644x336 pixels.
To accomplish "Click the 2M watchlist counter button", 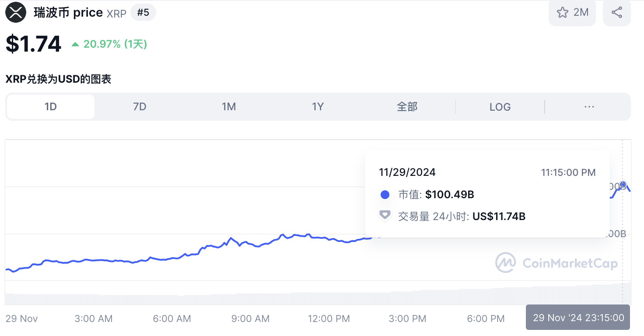I will [x=572, y=12].
